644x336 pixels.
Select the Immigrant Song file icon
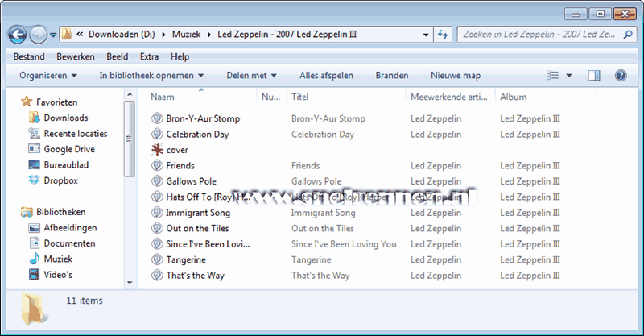(x=157, y=213)
